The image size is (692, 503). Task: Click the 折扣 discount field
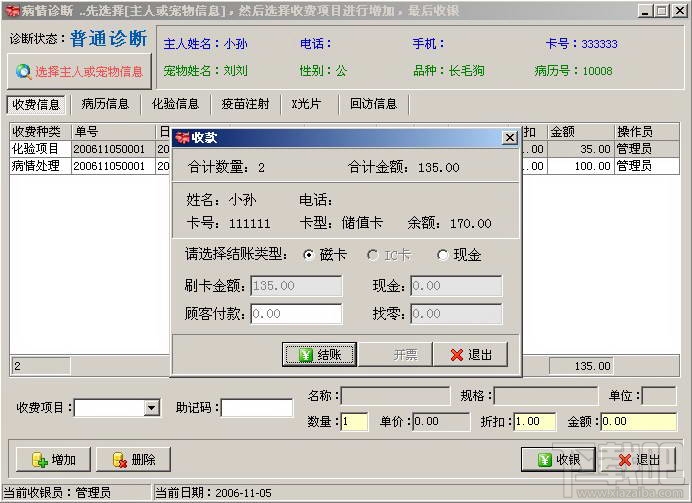tap(535, 421)
